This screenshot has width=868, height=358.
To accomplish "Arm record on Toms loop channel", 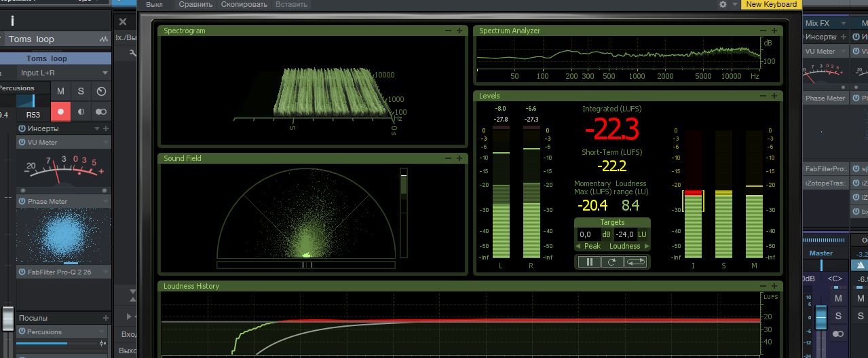I will coord(60,111).
